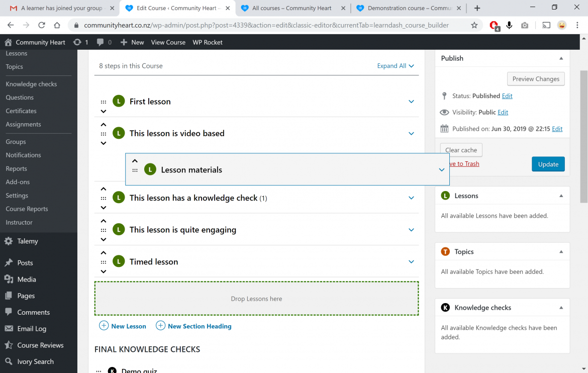Click the microphone extension icon
Image resolution: width=588 pixels, height=373 pixels.
coord(509,25)
